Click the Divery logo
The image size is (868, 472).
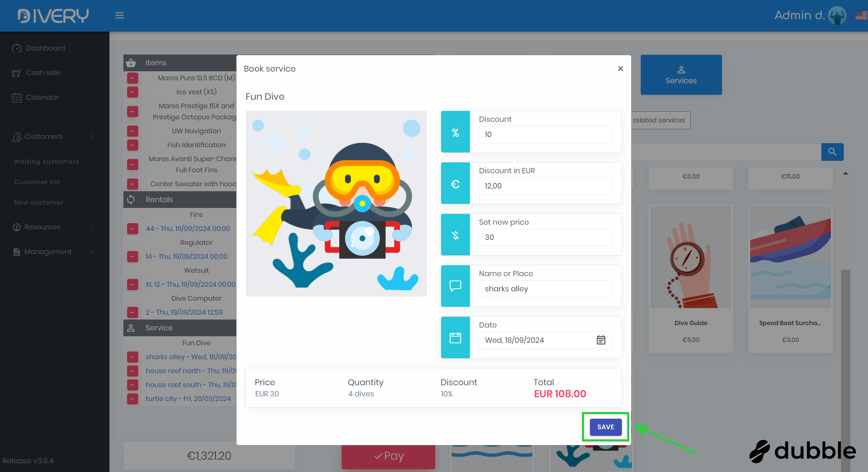[53, 15]
